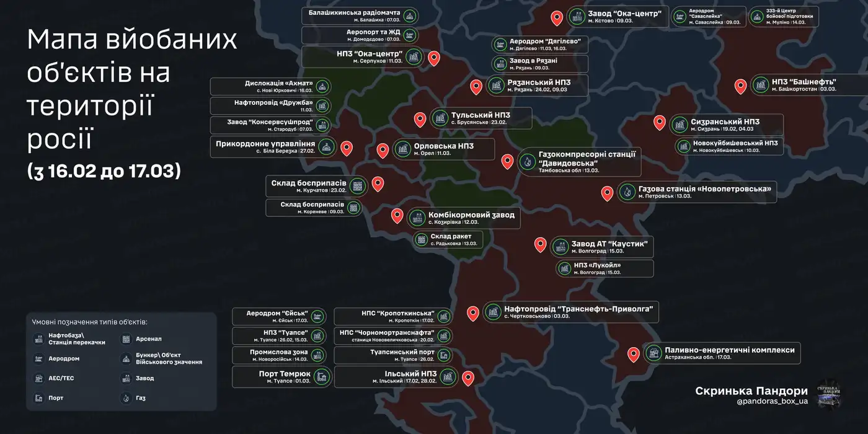Viewport: 868px width, 434px height.
Task: Click the Скринька Пандори logo image
Action: coord(828,394)
